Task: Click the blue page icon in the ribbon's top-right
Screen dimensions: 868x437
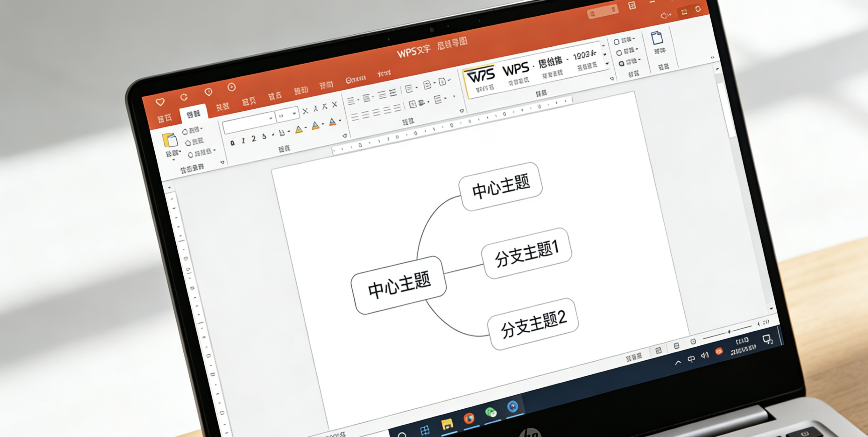Action: tap(657, 38)
